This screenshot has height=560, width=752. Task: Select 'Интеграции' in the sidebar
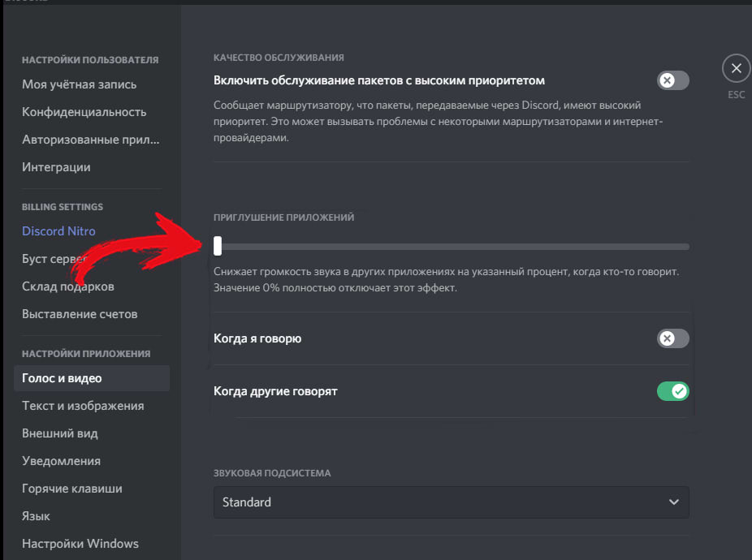56,167
